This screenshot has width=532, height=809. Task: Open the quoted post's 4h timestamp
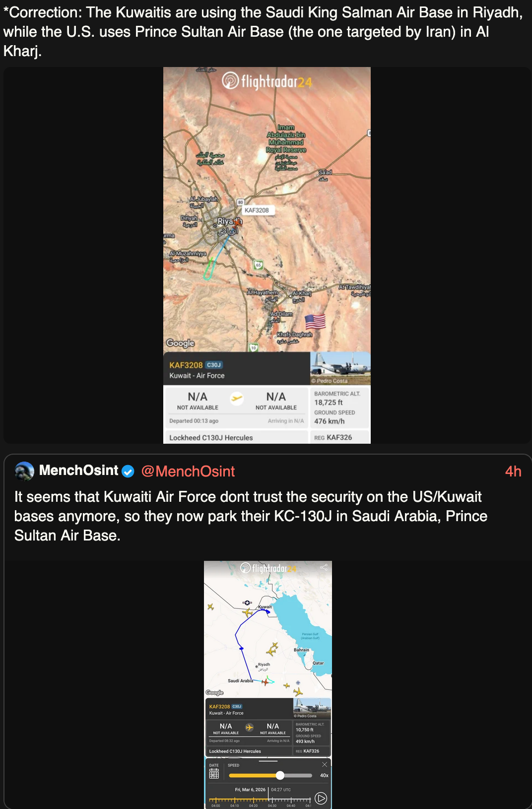[x=513, y=472]
